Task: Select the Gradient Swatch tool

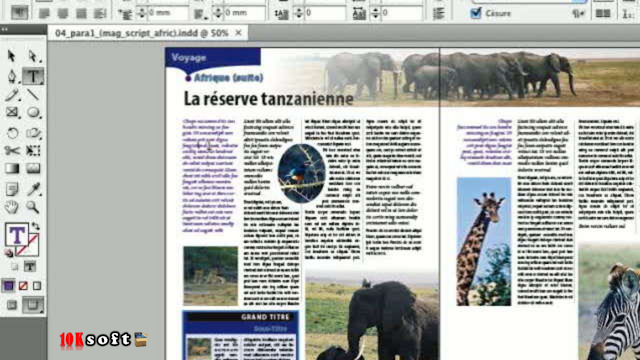Action: tap(12, 168)
